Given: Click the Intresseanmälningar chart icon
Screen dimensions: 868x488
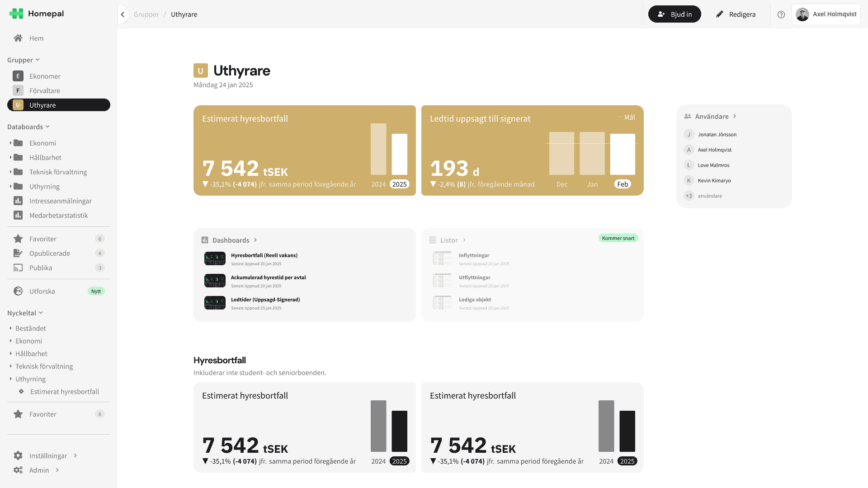Looking at the screenshot, I should coord(18,201).
